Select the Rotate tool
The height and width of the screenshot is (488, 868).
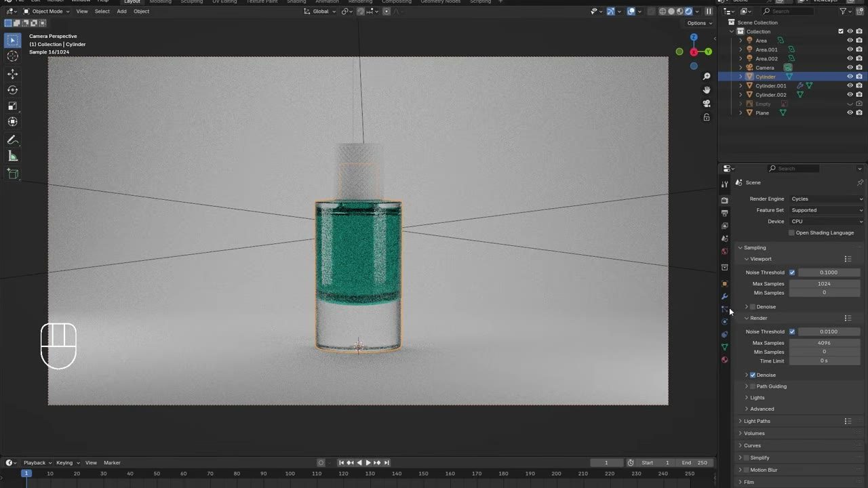coord(12,89)
